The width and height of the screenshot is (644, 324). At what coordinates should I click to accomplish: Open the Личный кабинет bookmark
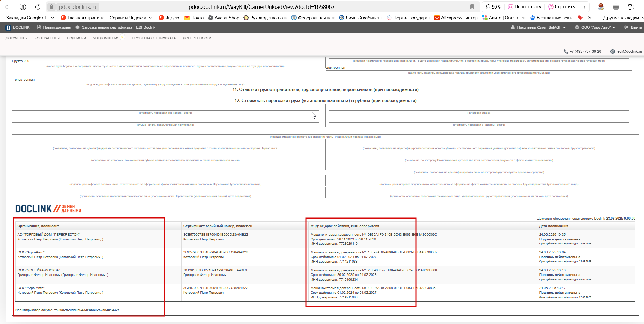coord(360,18)
